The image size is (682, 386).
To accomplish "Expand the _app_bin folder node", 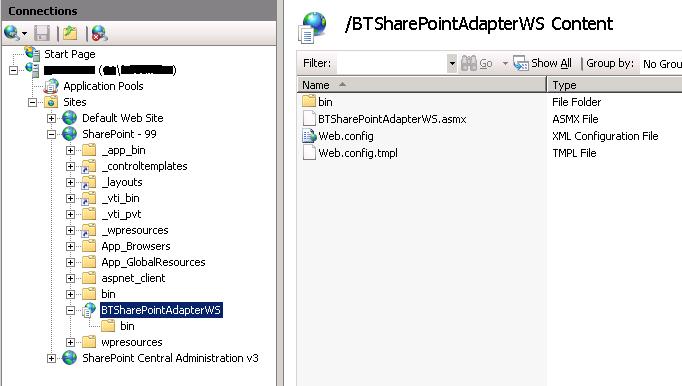I will (70, 150).
